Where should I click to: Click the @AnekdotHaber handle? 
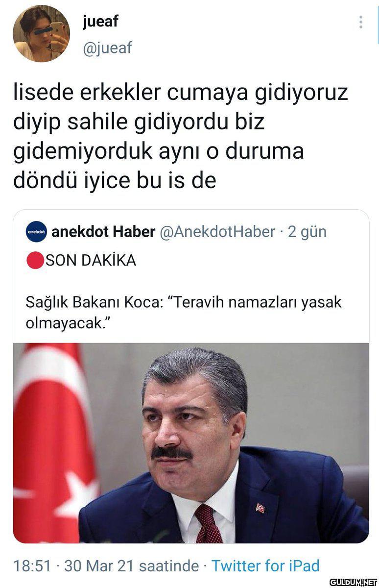coord(218,232)
